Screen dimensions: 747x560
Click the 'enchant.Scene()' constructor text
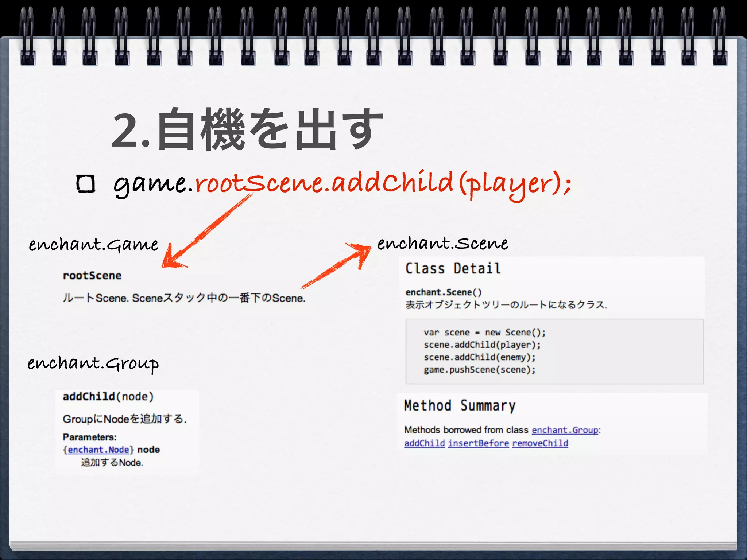pos(444,292)
